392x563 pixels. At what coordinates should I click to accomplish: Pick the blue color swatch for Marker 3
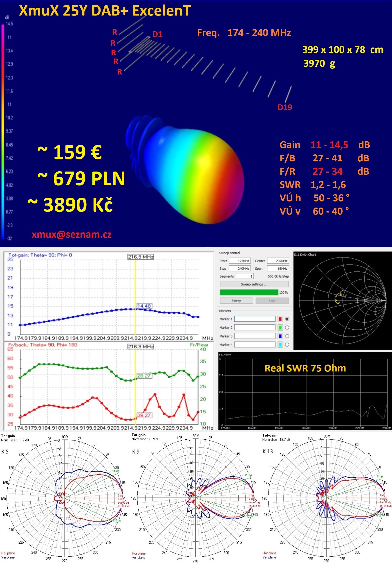coord(280,336)
